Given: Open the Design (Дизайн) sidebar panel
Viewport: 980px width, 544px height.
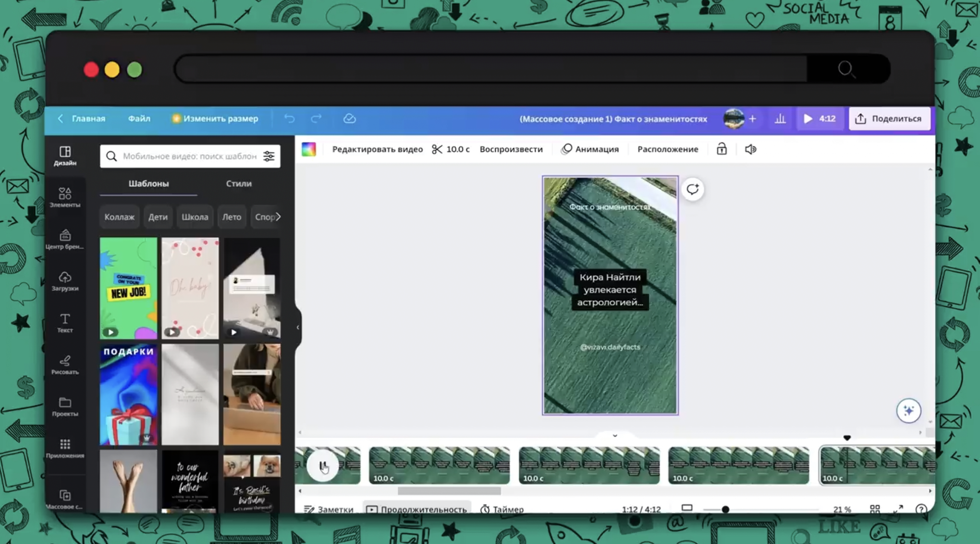Looking at the screenshot, I should (x=65, y=156).
